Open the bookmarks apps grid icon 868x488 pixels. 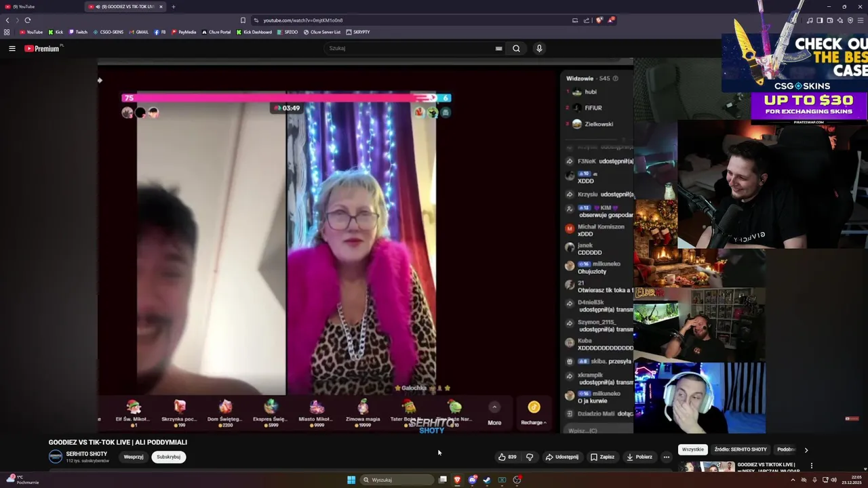pyautogui.click(x=7, y=32)
